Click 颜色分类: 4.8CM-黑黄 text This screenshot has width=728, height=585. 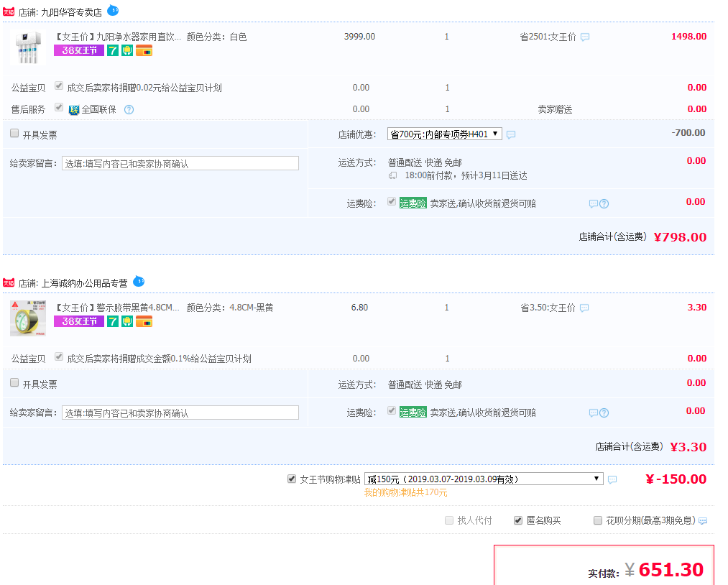point(230,308)
